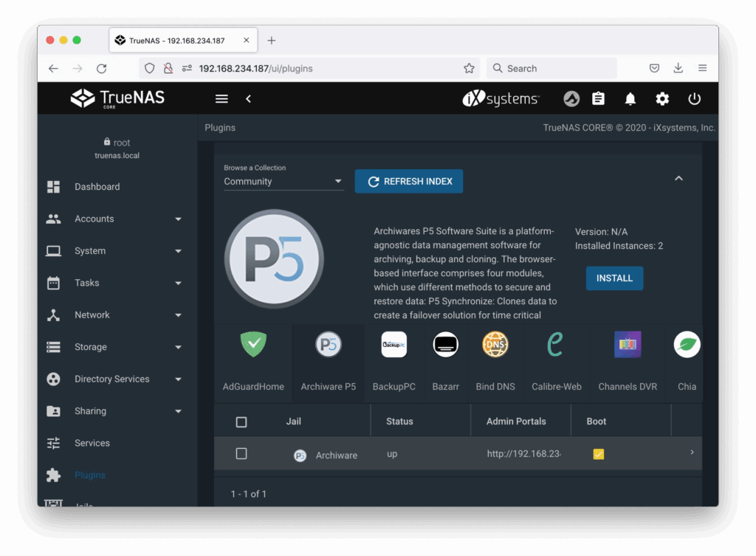Viewport: 756px width, 556px height.
Task: Click the notifications bell icon
Action: pos(630,99)
